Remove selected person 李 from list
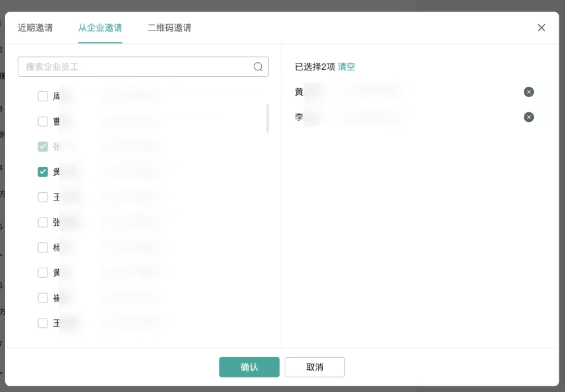This screenshot has height=392, width=565. 529,117
